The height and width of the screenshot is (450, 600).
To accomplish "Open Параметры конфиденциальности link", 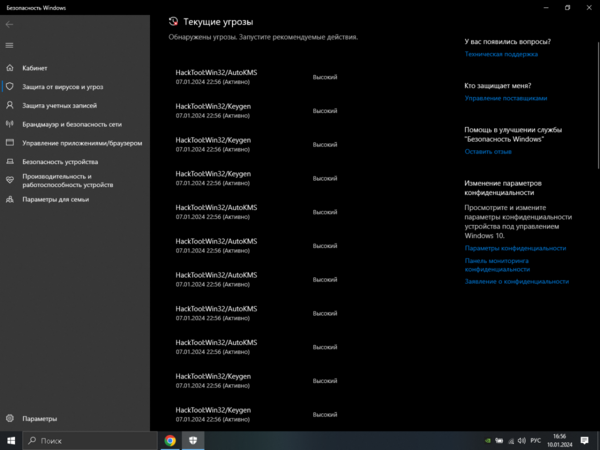I will (515, 248).
